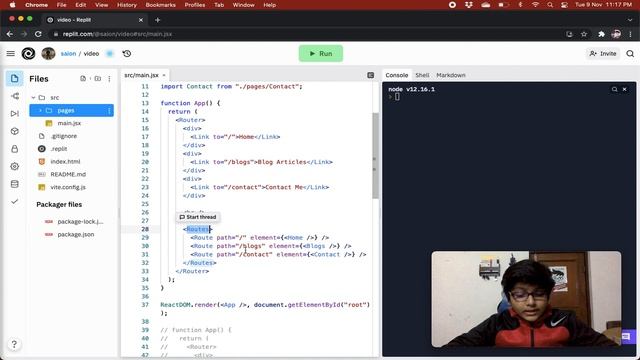This screenshot has height=360, width=640.
Task: Switch to the Shell tab
Action: pos(422,75)
